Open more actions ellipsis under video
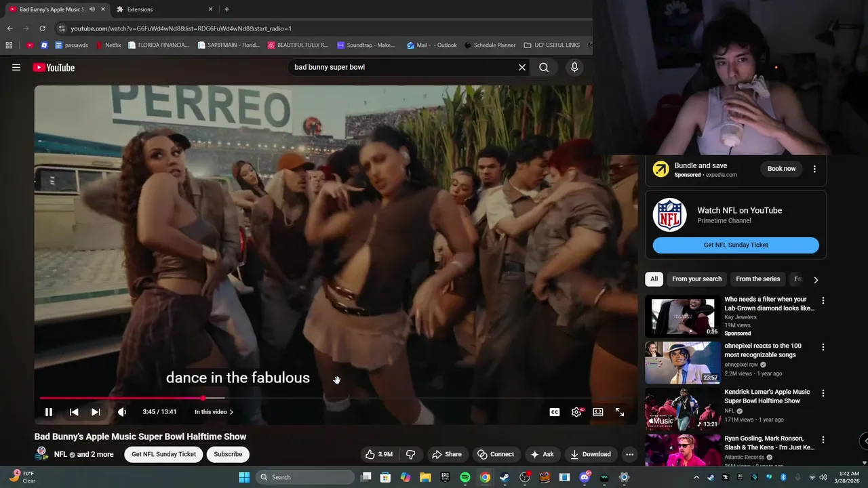The image size is (868, 488). pos(630,454)
